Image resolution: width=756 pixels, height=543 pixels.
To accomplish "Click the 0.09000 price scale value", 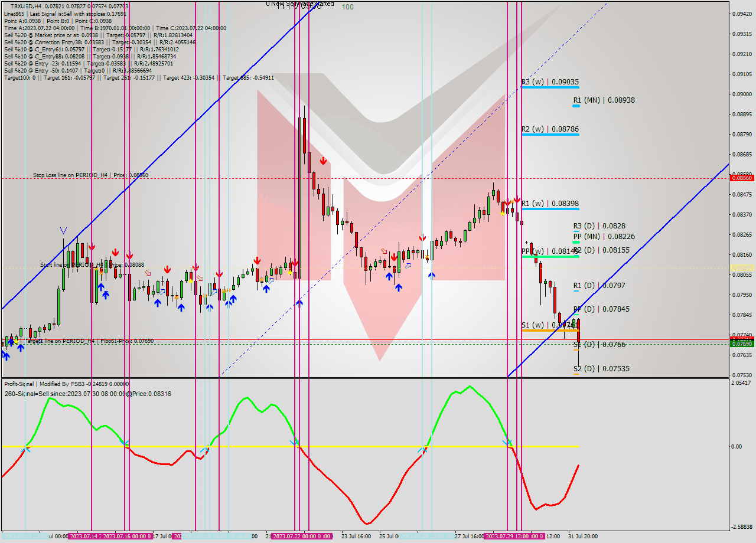I will click(742, 94).
